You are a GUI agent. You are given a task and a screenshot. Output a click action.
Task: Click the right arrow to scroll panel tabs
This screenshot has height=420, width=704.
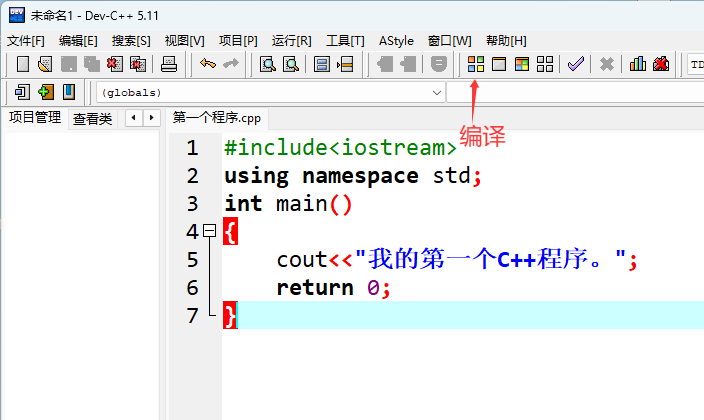click(x=152, y=118)
